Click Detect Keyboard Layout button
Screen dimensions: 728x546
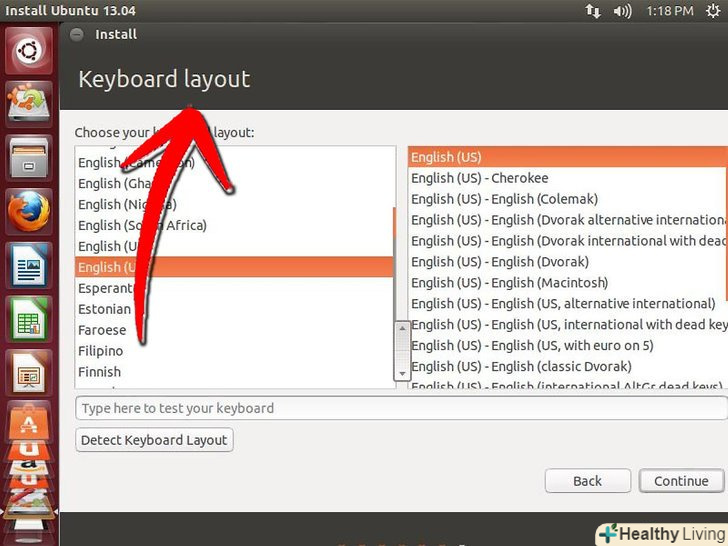[x=154, y=440]
